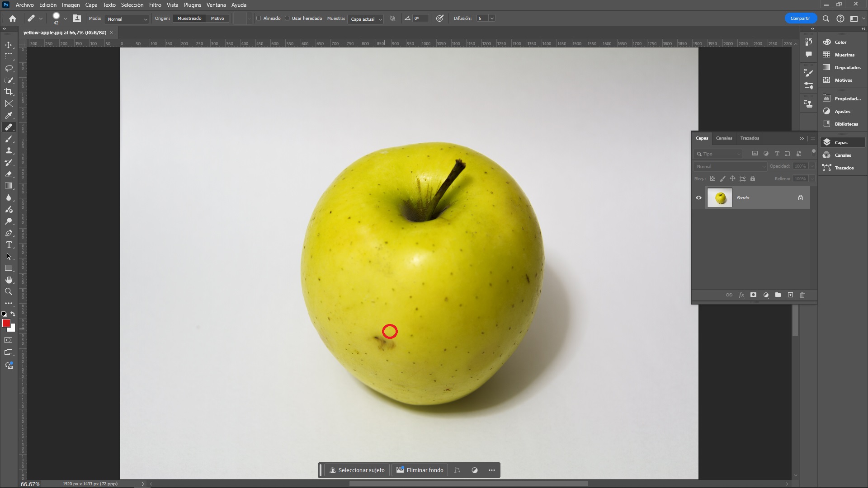Image resolution: width=868 pixels, height=488 pixels.
Task: Click the Home icon in options bar
Action: coord(13,19)
